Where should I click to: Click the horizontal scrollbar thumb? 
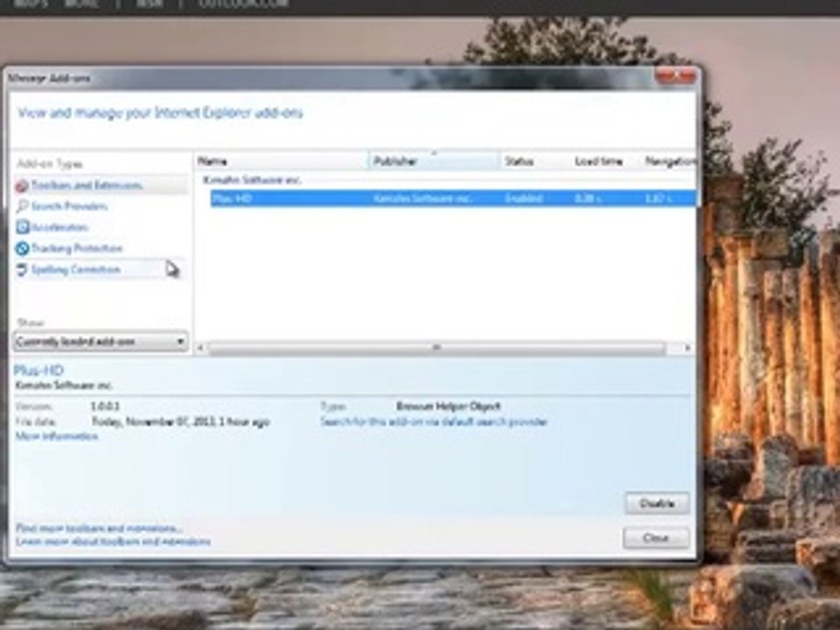tap(437, 347)
